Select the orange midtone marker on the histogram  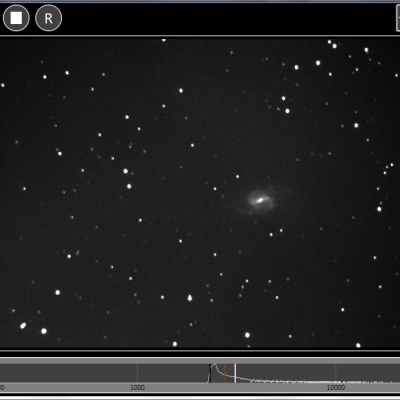click(225, 373)
